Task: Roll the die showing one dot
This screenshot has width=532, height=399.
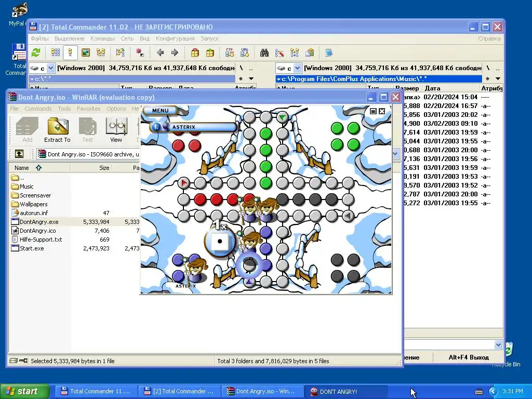Action: [x=220, y=241]
